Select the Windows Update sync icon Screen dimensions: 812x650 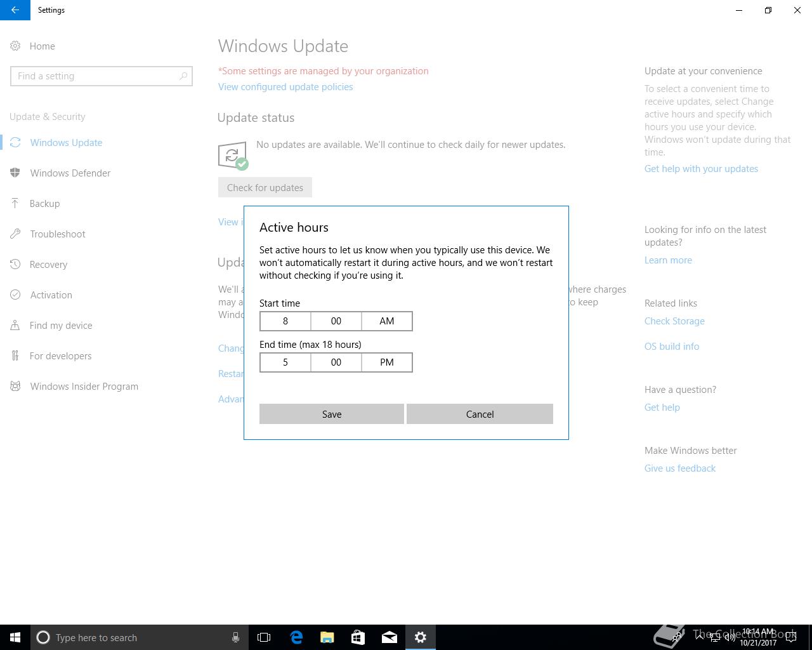pos(15,143)
